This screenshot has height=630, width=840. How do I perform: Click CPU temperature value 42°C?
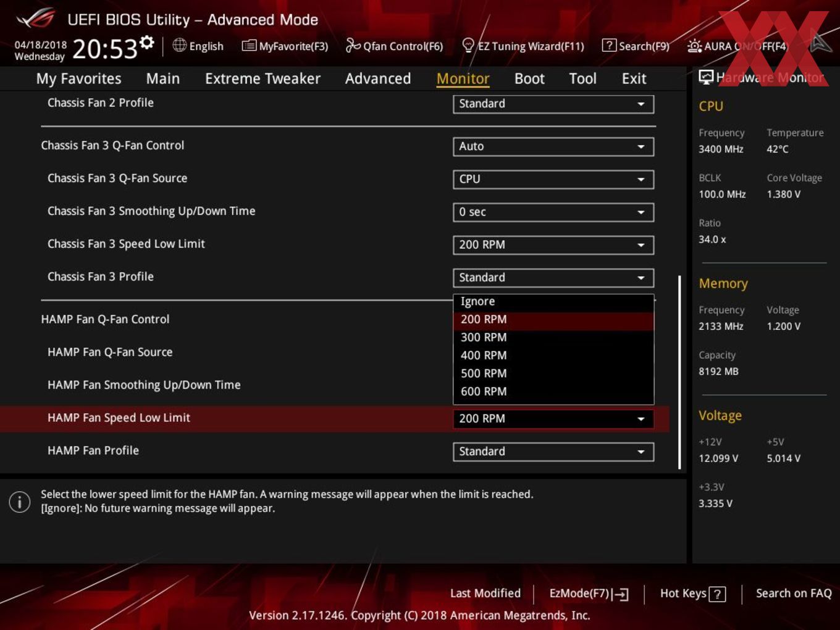[778, 149]
